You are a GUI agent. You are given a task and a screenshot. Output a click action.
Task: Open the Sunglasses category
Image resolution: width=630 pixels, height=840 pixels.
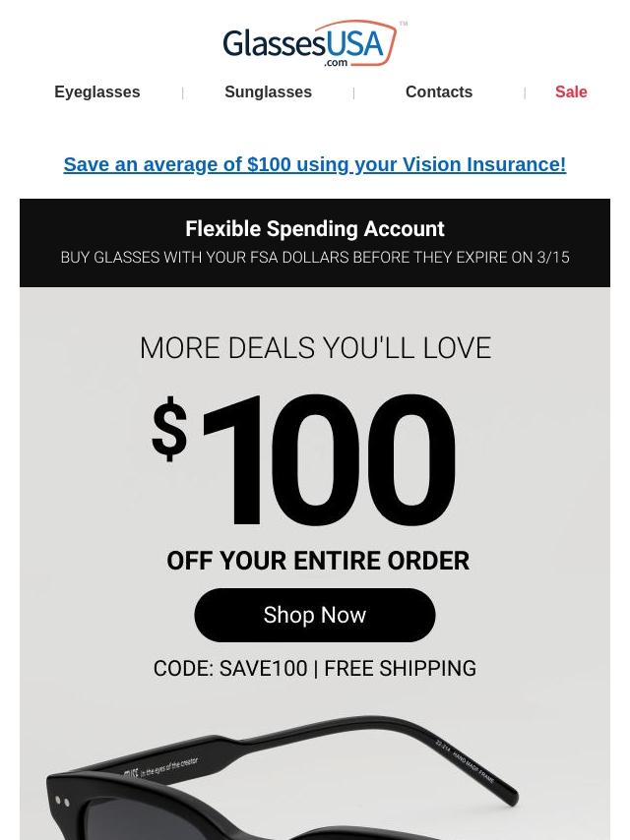coord(268,92)
